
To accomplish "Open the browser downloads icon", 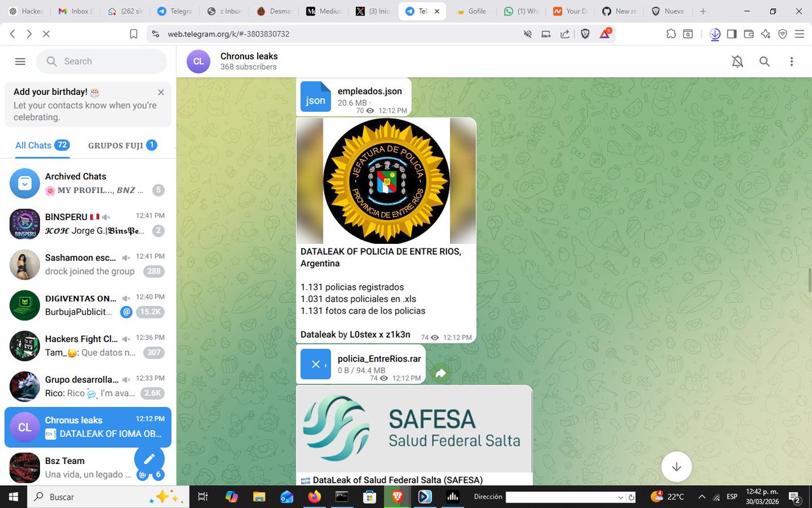I will click(715, 34).
